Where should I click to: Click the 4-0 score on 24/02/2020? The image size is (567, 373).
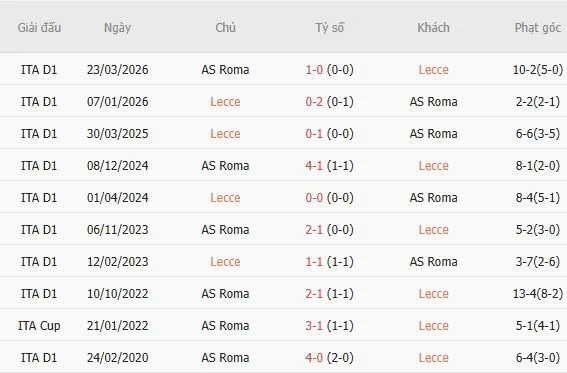314,358
